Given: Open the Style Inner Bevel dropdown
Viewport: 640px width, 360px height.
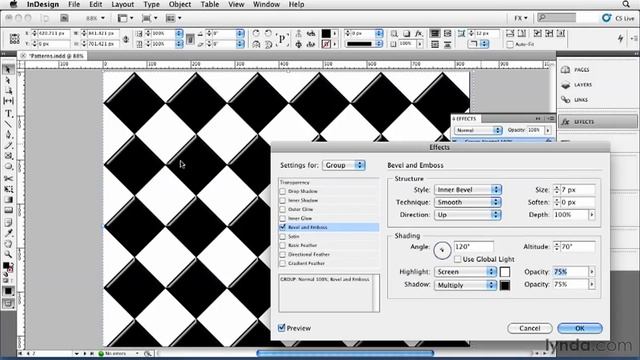Looking at the screenshot, I should [x=468, y=190].
